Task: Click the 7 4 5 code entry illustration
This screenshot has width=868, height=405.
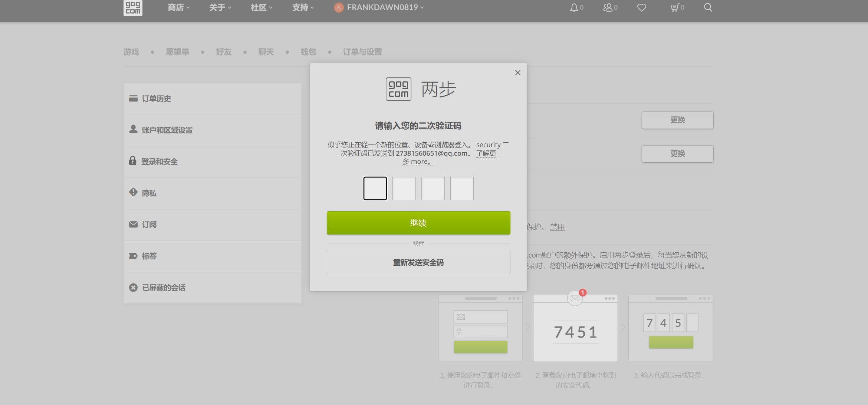Action: point(671,328)
